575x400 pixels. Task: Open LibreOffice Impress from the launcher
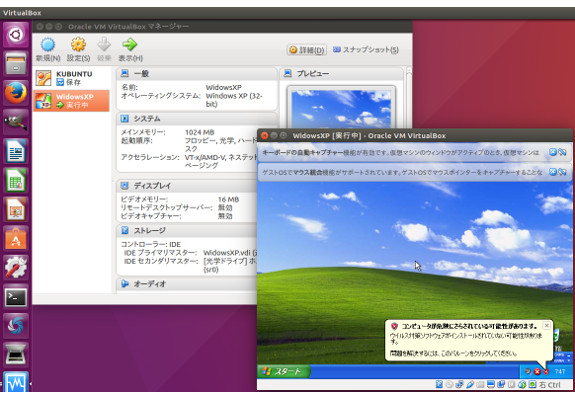tap(16, 209)
